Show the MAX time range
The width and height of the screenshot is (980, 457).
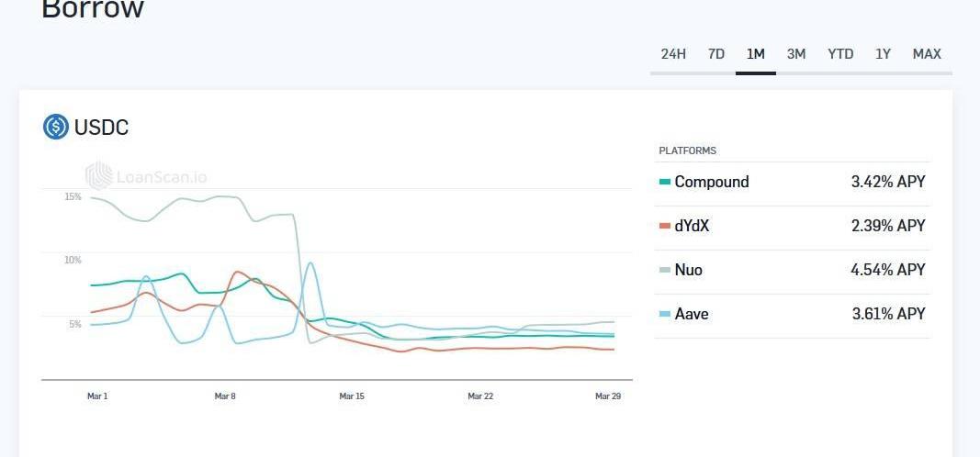927,54
